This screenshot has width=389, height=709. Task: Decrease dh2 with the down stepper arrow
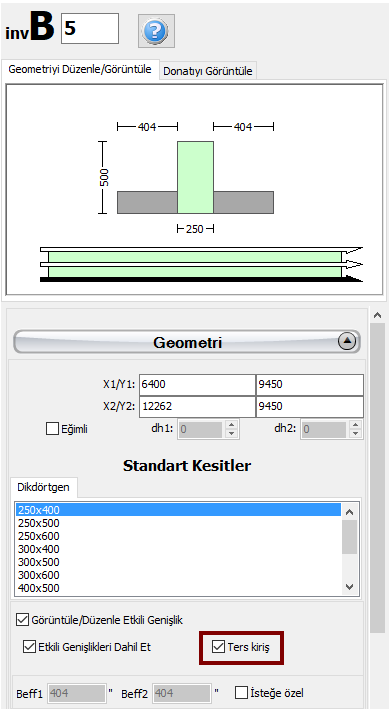tap(356, 433)
